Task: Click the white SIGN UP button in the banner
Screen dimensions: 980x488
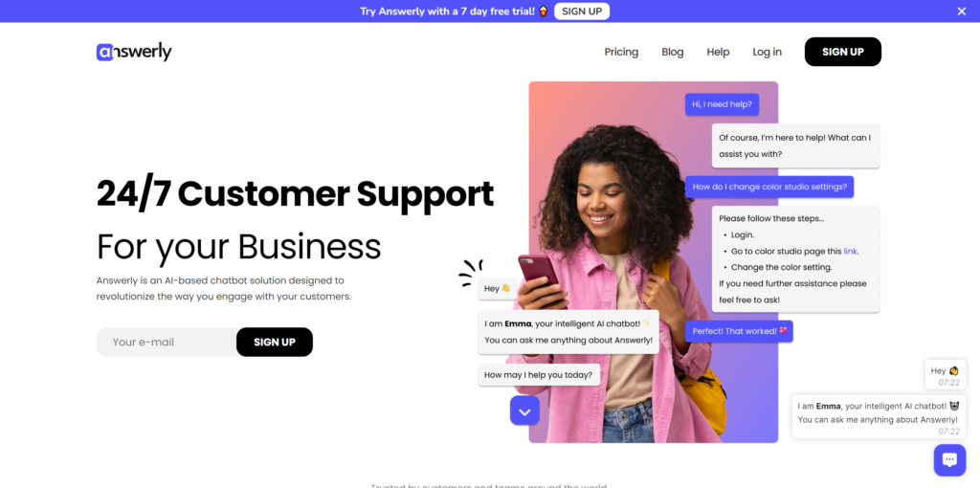Action: click(x=582, y=11)
